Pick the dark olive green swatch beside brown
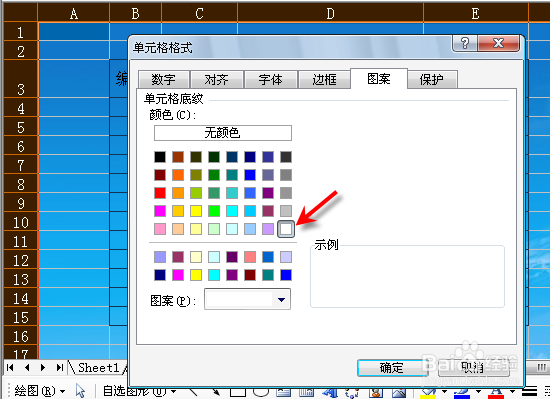Viewport: 550px width, 399px height. [x=196, y=157]
